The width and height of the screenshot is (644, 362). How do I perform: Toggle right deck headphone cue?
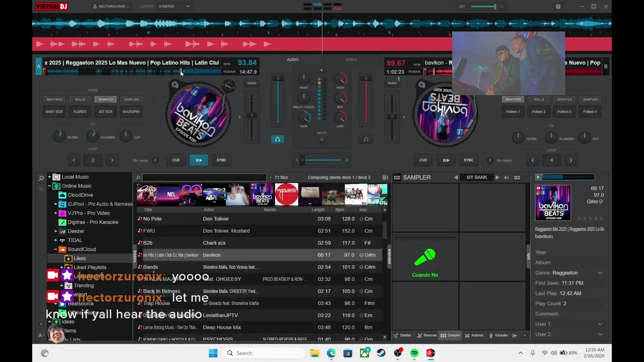tap(366, 139)
